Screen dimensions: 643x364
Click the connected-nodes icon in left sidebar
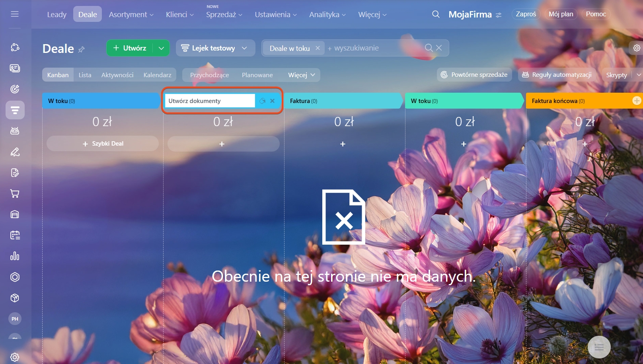[15, 47]
